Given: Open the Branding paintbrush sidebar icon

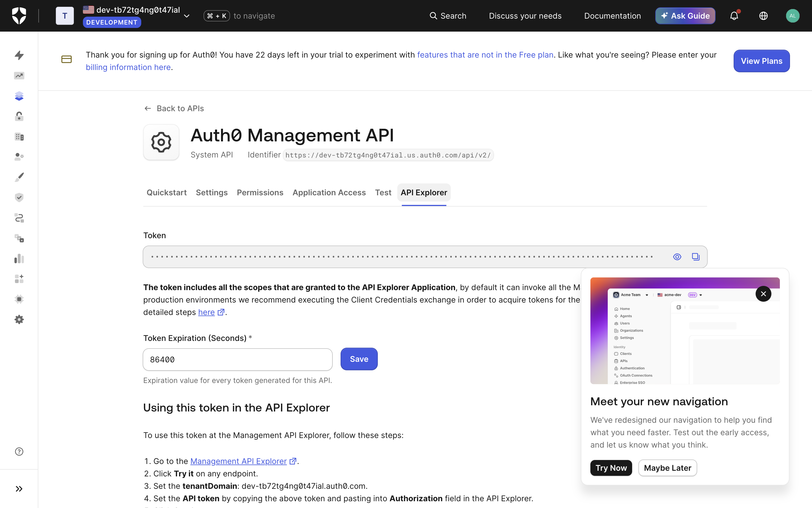Looking at the screenshot, I should pyautogui.click(x=19, y=177).
